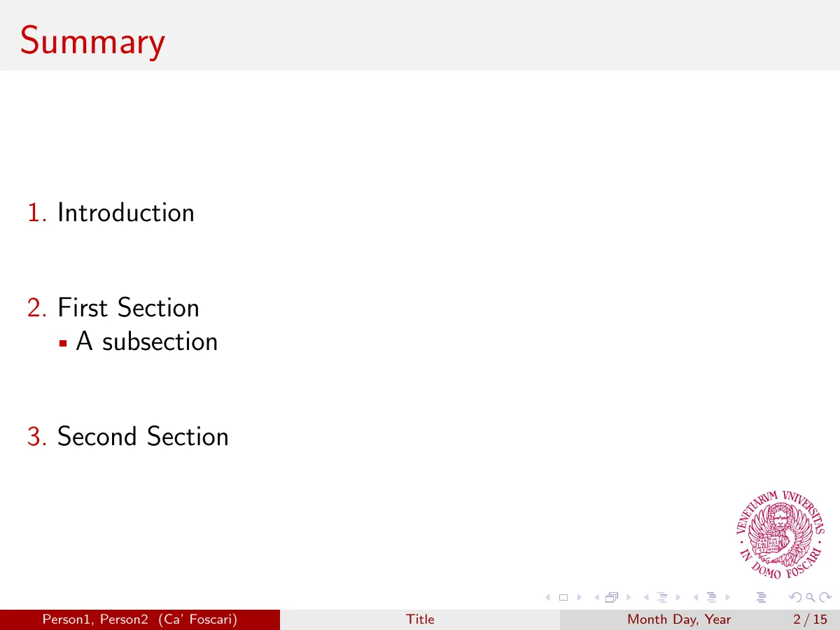
Task: Open the "1. Introduction" outline entry
Action: pyautogui.click(x=111, y=213)
